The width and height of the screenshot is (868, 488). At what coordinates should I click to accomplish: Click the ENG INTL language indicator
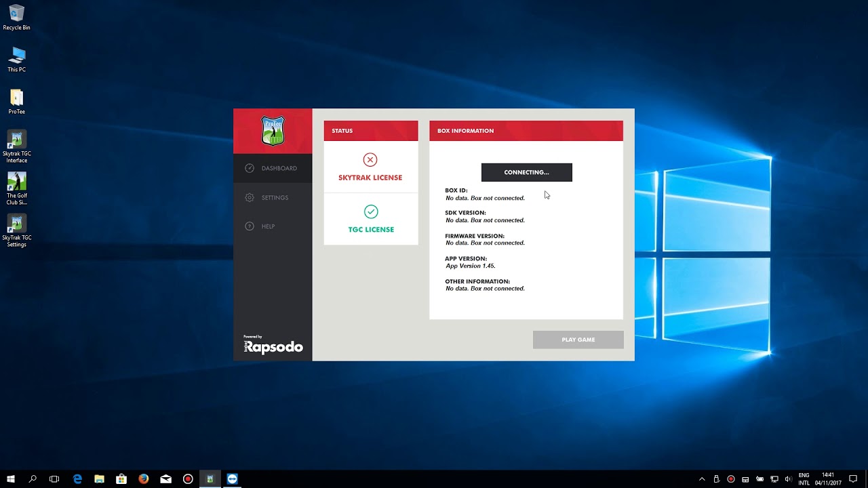coord(804,479)
